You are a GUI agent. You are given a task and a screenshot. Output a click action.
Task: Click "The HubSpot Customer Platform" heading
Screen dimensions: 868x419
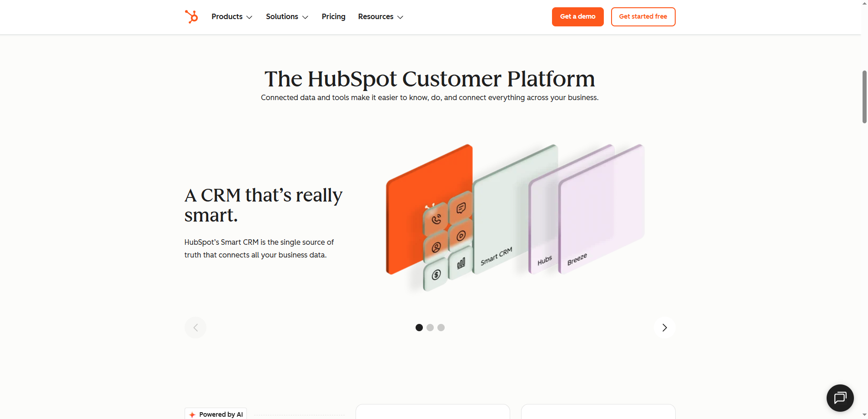(x=430, y=79)
